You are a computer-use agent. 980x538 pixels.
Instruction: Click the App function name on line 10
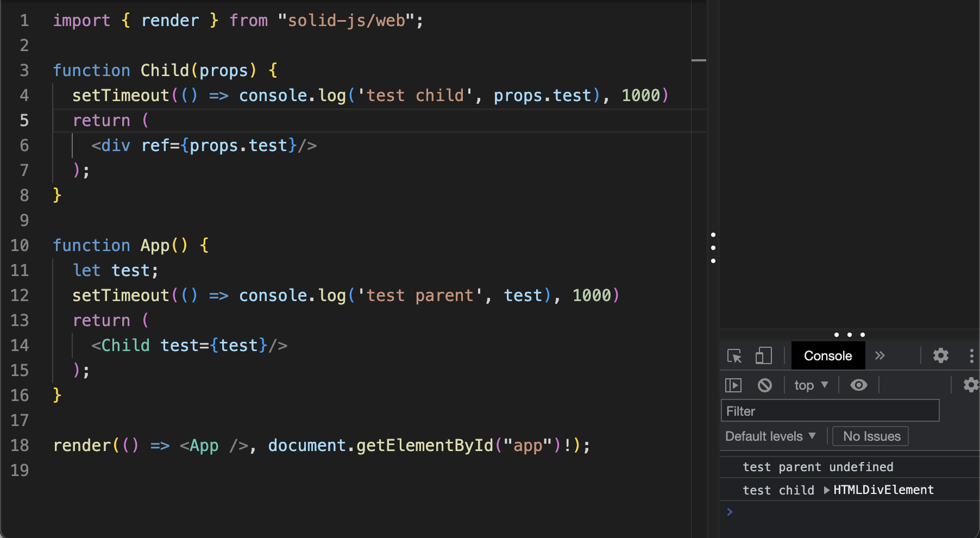[x=155, y=246]
